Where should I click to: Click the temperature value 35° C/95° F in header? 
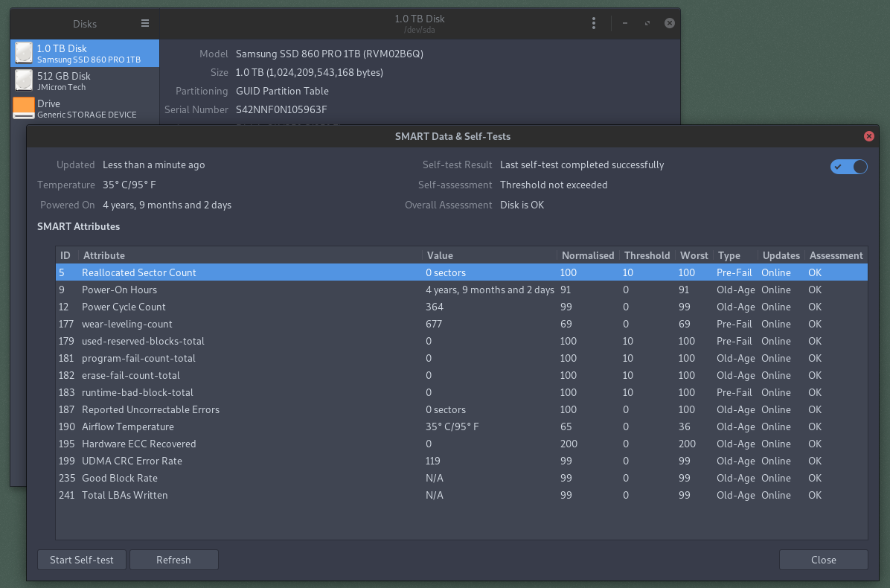pyautogui.click(x=129, y=185)
